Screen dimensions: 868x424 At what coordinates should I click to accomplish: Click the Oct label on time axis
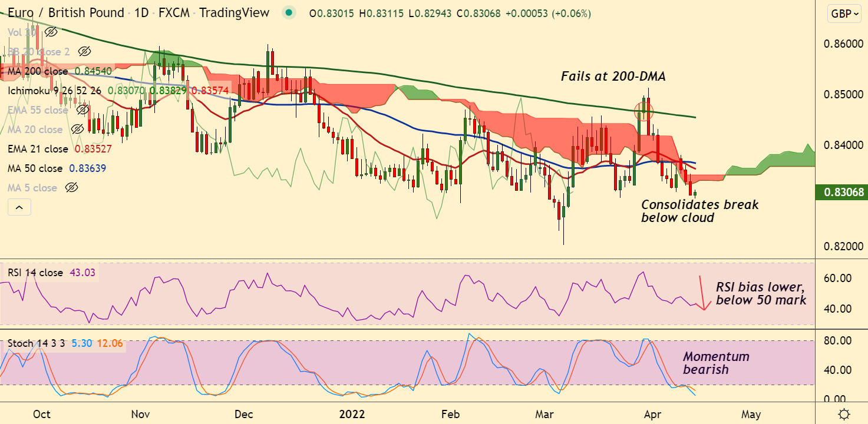point(42,413)
